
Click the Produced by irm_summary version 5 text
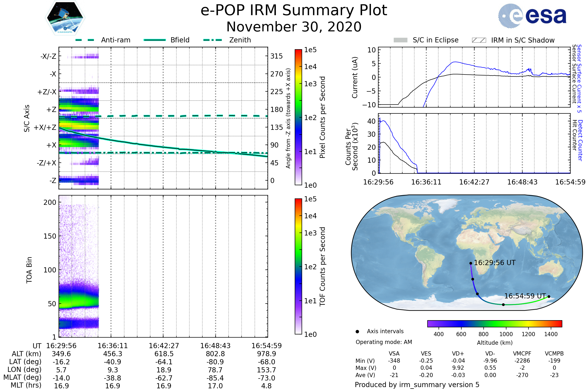[x=417, y=385]
